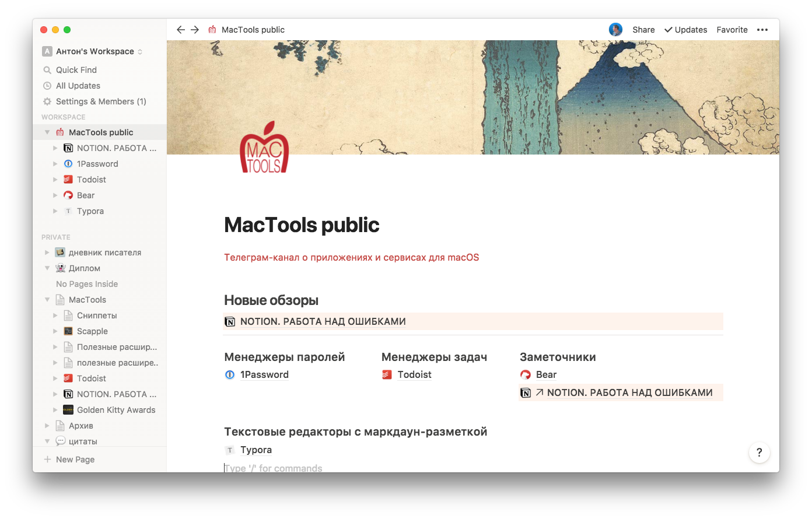Click the дневник писателя page icon
This screenshot has height=519, width=812.
(60, 253)
